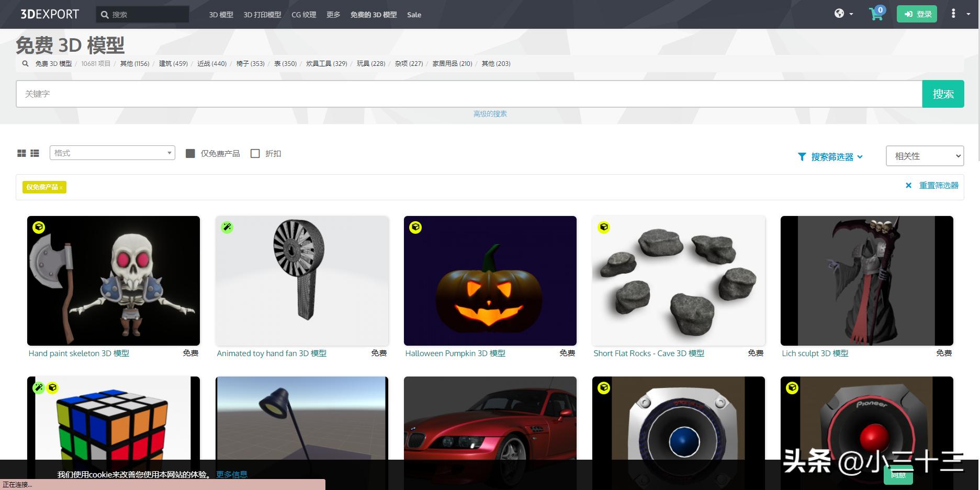This screenshot has height=490, width=980.
Task: Open the 更多 menu
Action: [333, 15]
